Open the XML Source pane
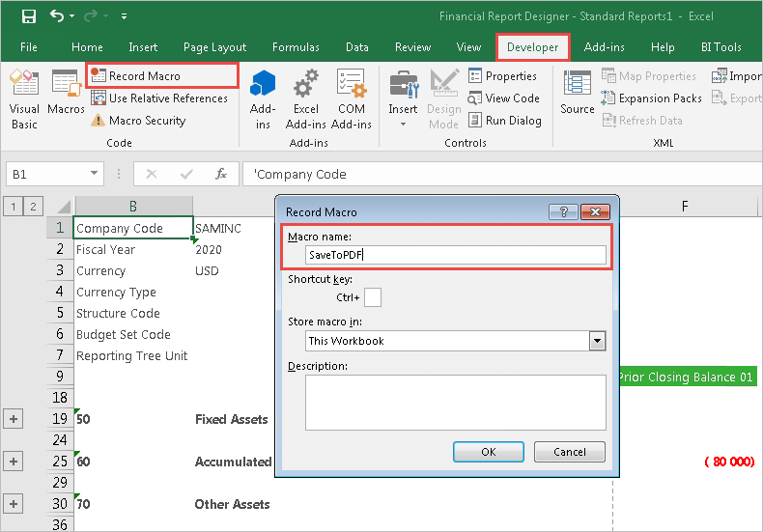Viewport: 763px width, 532px height. [x=578, y=92]
